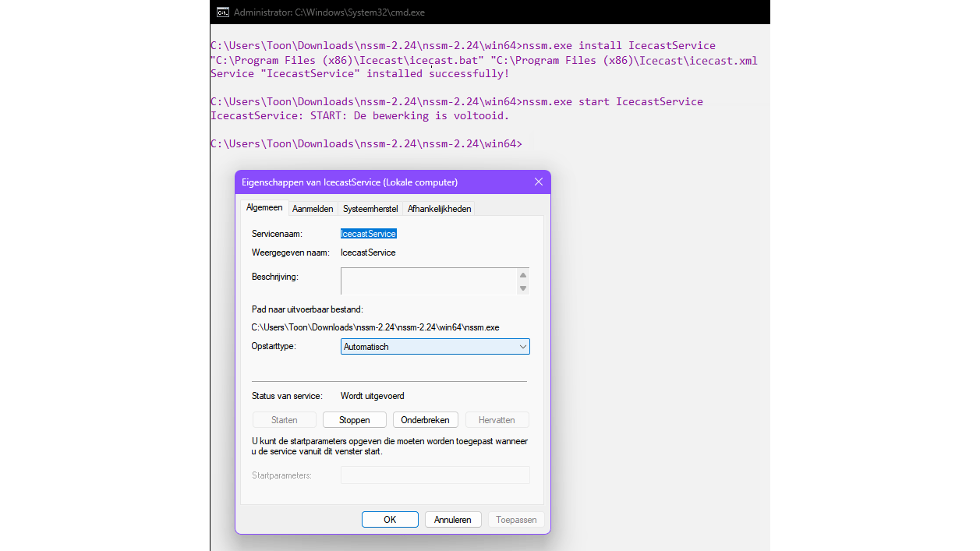Click the Annuleren button
Image resolution: width=980 pixels, height=551 pixels.
[453, 520]
